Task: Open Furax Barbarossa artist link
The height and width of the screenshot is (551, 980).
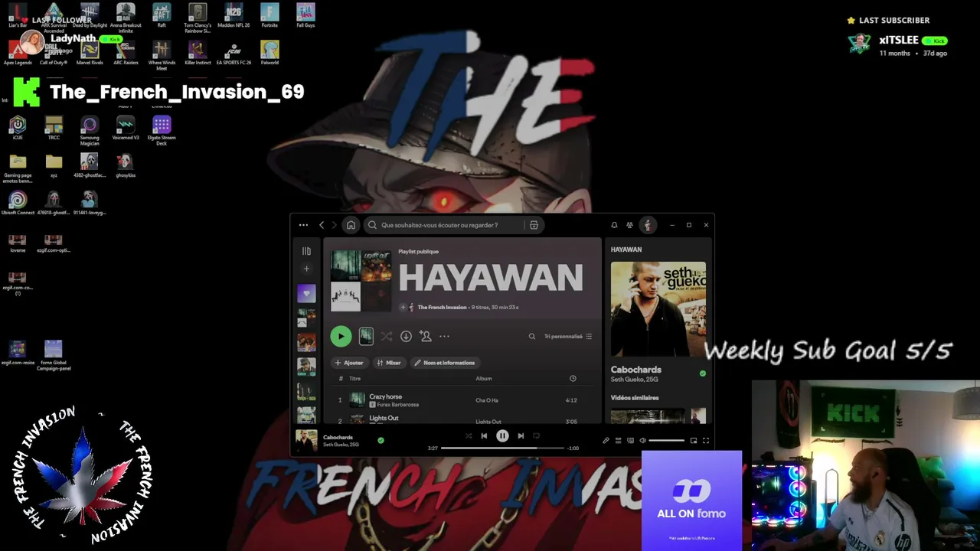Action: [397, 405]
